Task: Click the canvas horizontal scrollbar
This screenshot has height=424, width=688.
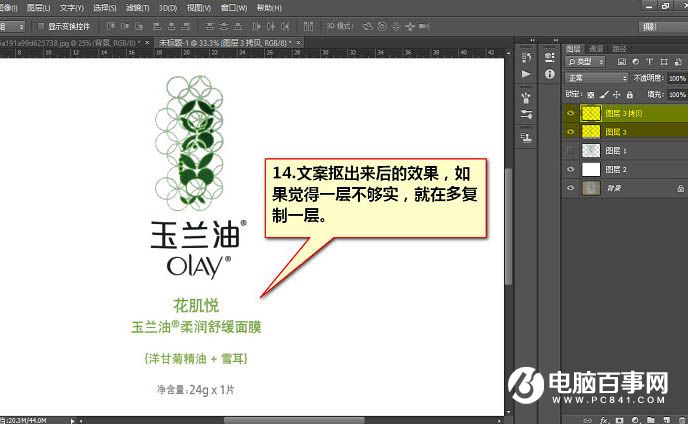Action: (x=294, y=420)
